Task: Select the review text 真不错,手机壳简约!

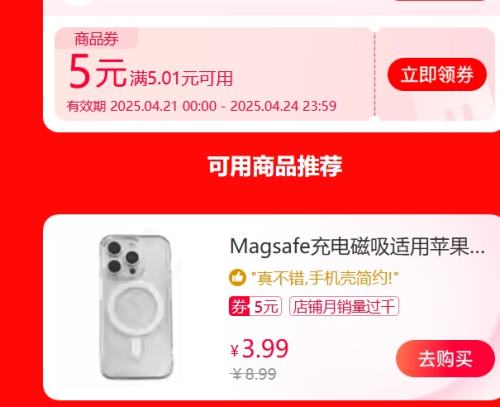Action: coord(325,278)
